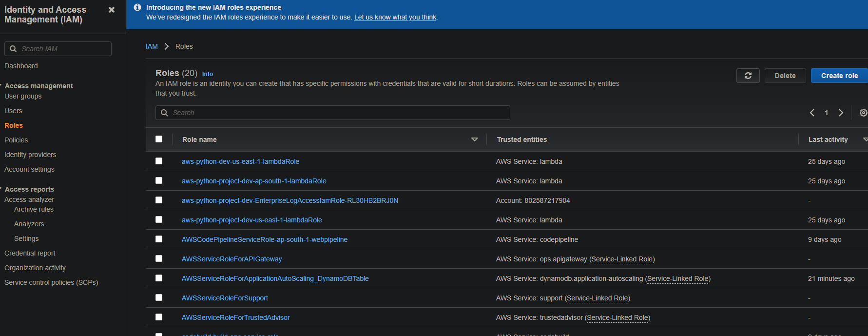Go to the next page with the right chevron

(841, 113)
